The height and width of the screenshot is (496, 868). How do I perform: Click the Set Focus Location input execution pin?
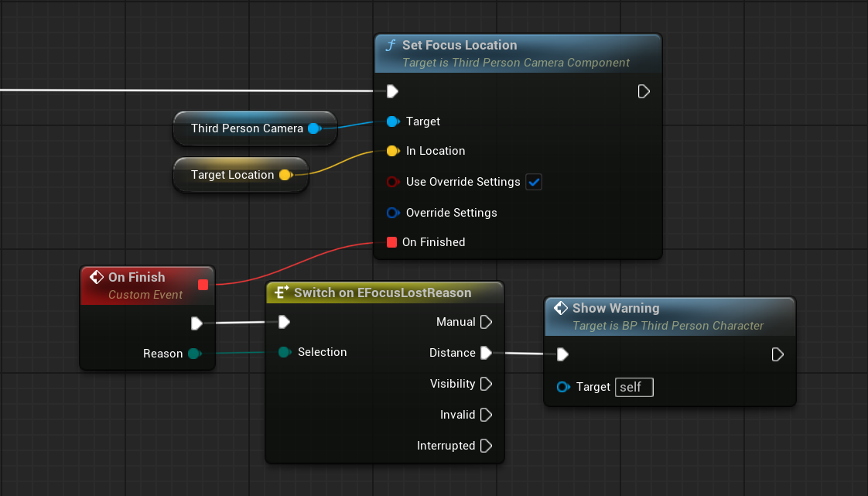click(x=392, y=91)
